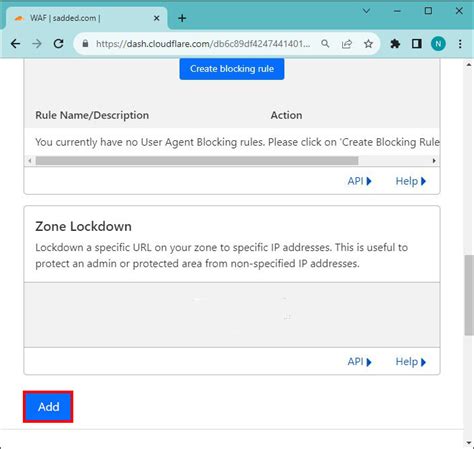Minimize the browser window
Screen dimensions: 474x449
(x=397, y=11)
